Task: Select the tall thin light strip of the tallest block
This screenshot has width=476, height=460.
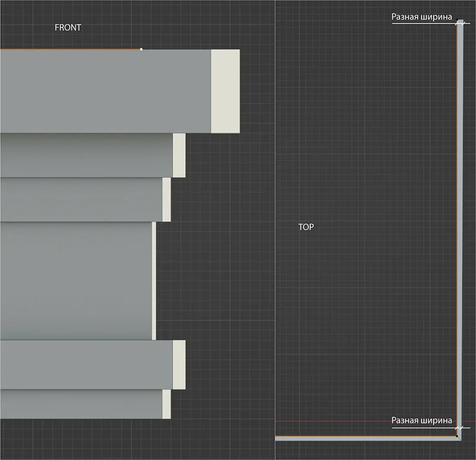Action: [x=154, y=281]
